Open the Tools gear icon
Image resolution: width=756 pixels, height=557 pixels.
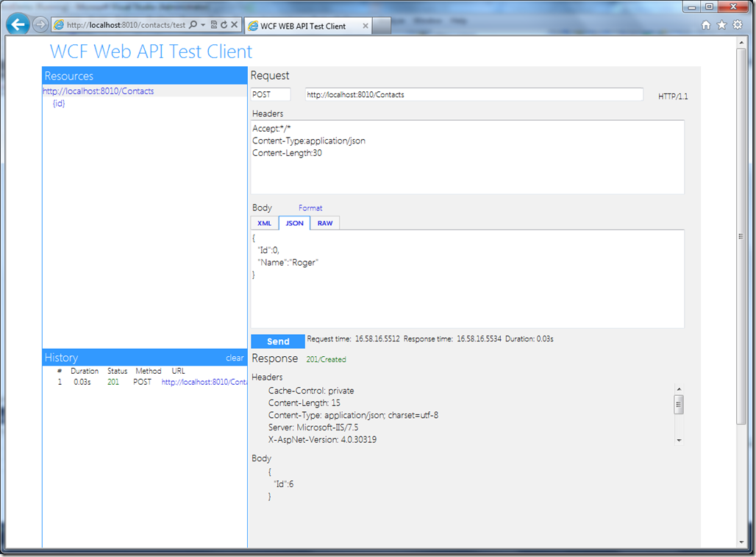coord(738,24)
